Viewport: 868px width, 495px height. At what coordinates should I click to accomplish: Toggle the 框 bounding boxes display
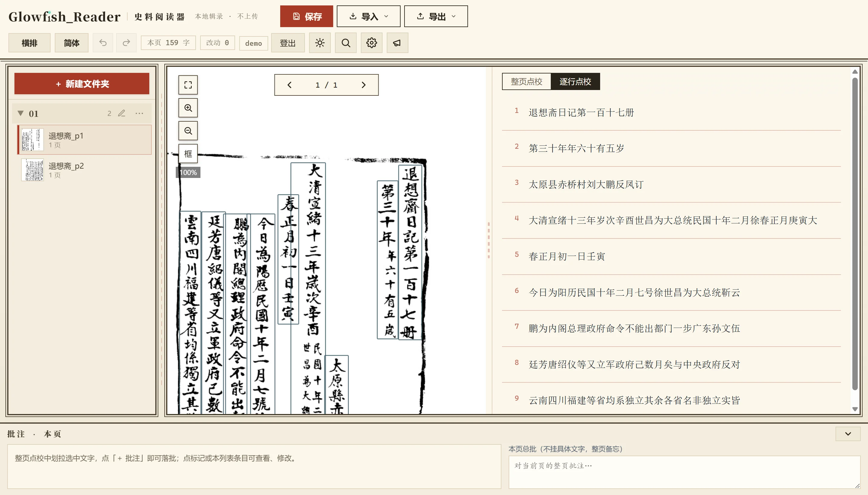pos(188,154)
